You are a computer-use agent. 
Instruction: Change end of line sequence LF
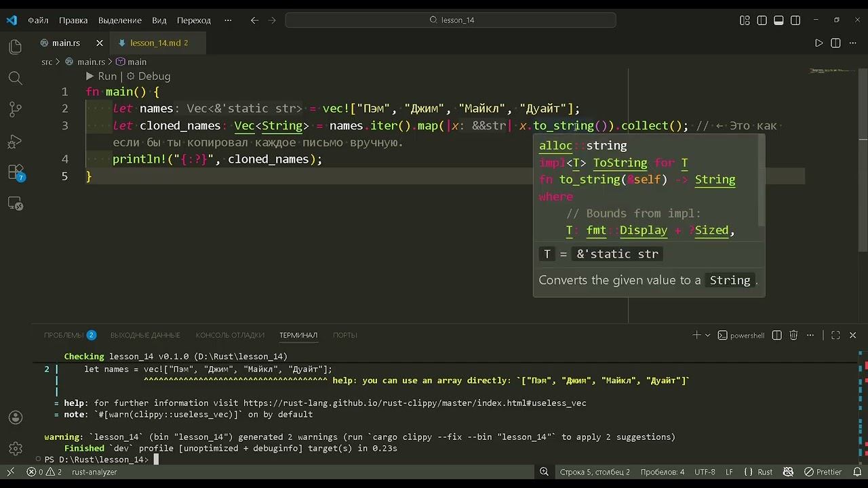pos(730,472)
